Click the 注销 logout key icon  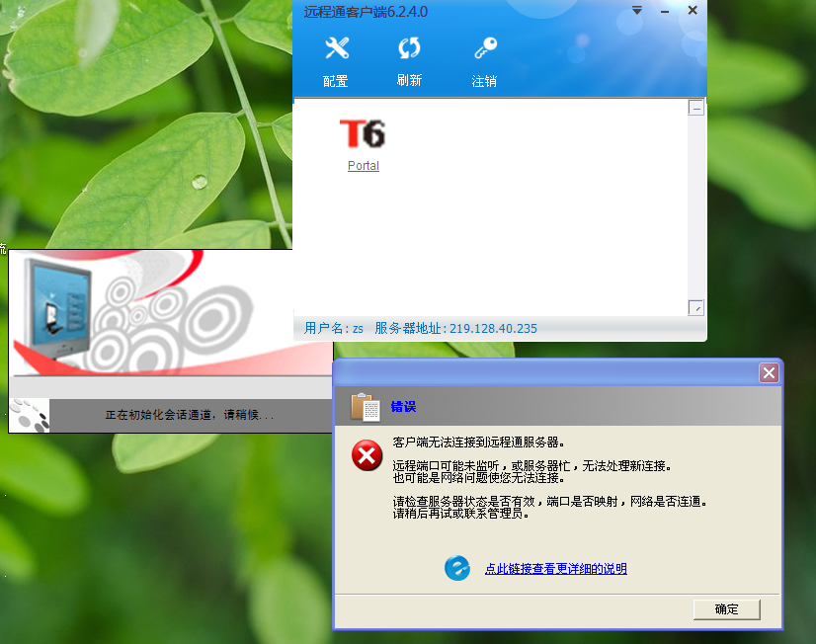[x=485, y=47]
